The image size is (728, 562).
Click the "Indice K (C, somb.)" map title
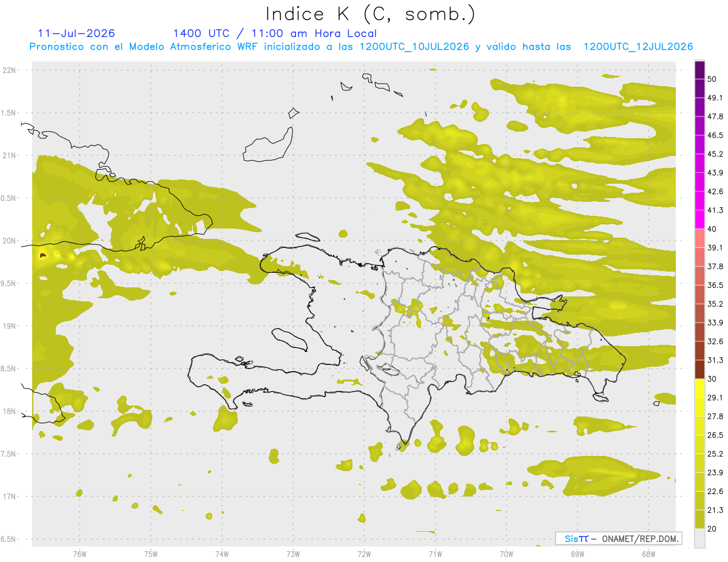370,14
